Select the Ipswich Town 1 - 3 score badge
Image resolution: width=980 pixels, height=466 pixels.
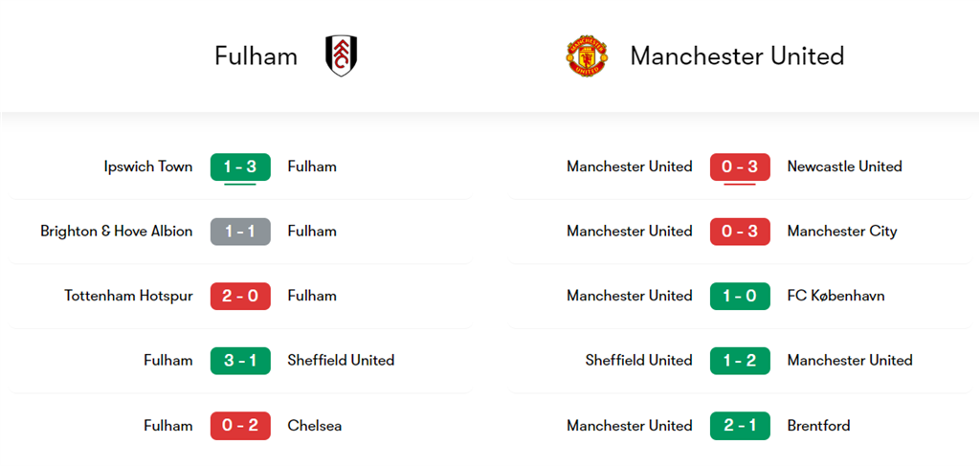240,166
